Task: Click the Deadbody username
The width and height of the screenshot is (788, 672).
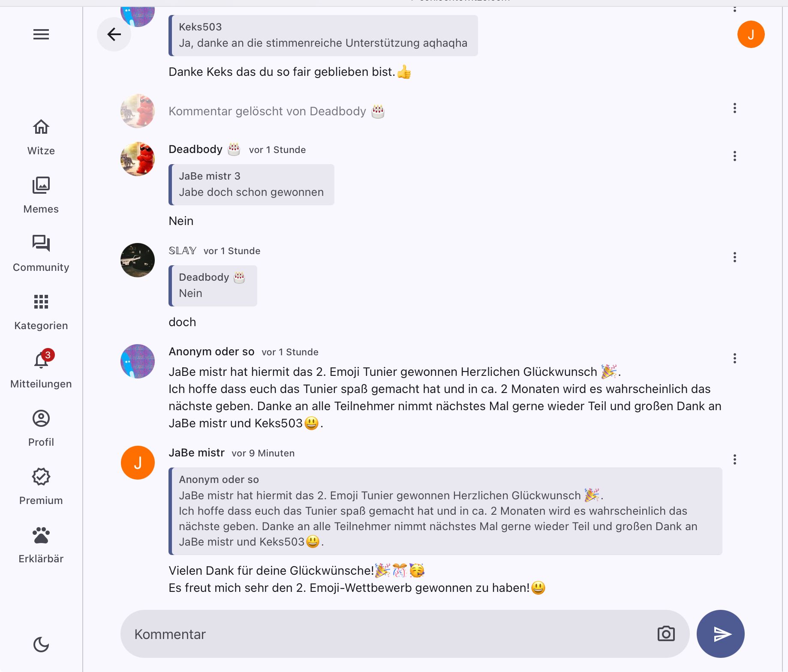Action: pos(195,149)
